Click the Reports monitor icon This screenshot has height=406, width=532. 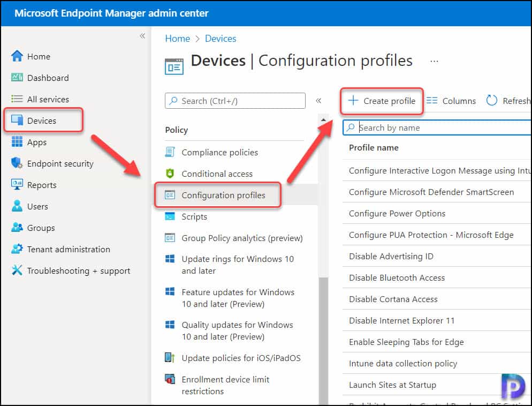pos(17,184)
